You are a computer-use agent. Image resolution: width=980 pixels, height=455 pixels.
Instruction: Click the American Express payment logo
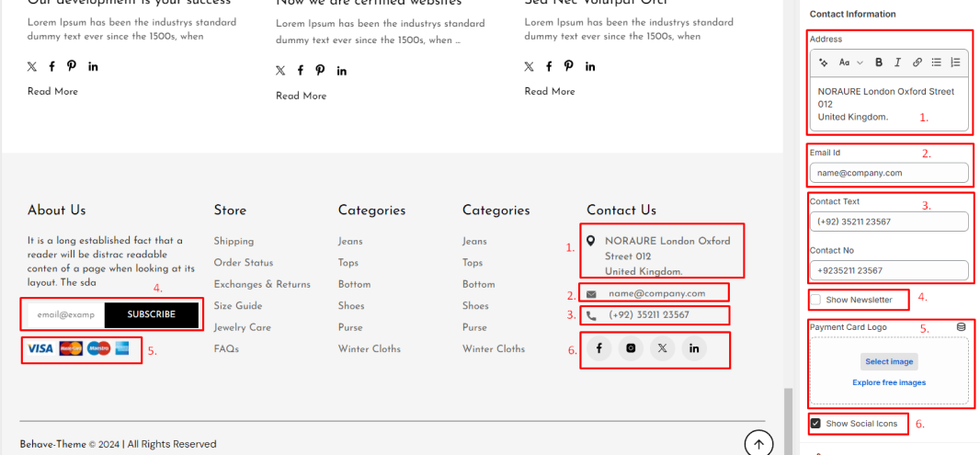click(122, 348)
